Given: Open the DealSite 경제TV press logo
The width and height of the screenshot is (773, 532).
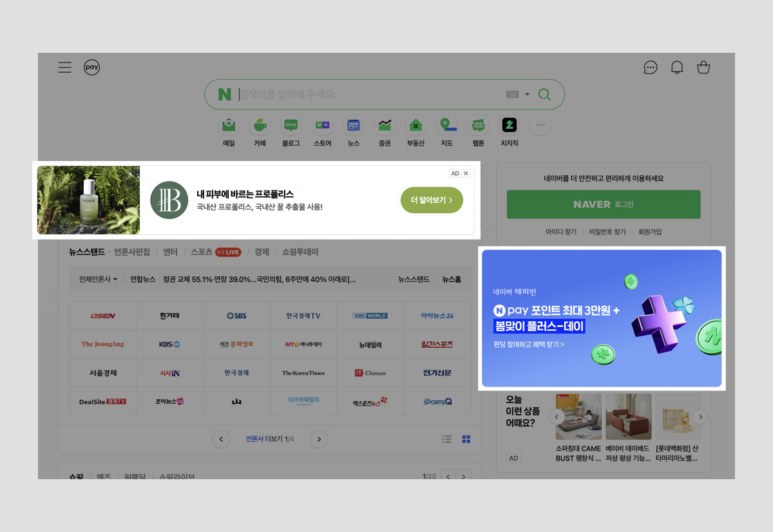Looking at the screenshot, I should tap(102, 401).
